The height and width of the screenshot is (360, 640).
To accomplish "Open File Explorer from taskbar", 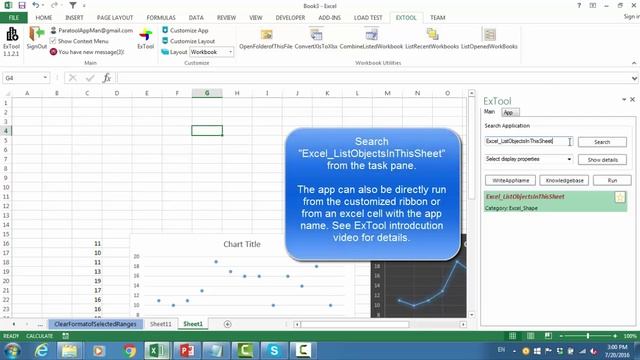I will click(x=70, y=351).
